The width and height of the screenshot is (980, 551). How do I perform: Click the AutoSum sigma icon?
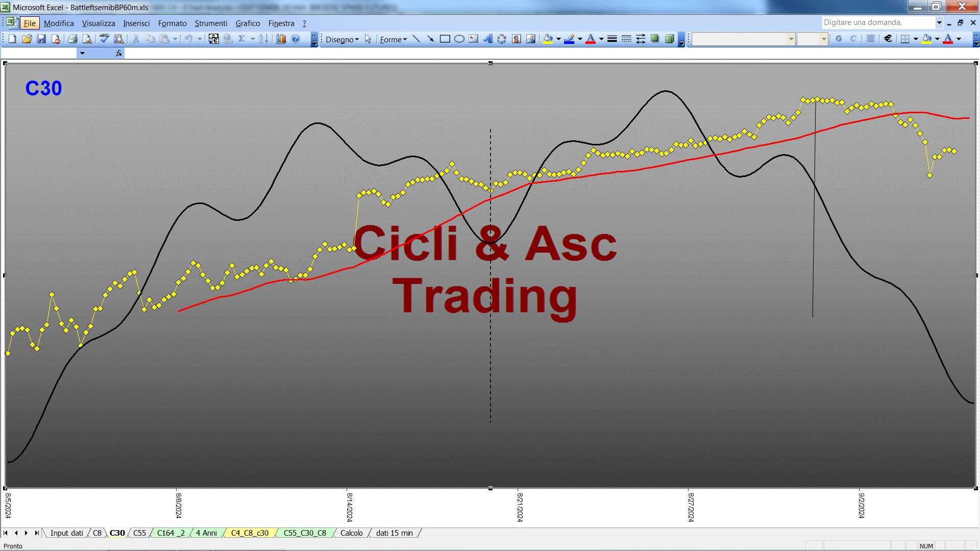[x=242, y=39]
